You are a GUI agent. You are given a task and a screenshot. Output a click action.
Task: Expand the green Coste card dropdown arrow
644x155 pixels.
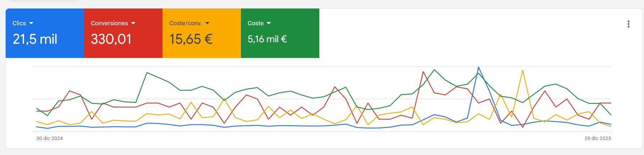click(x=269, y=23)
